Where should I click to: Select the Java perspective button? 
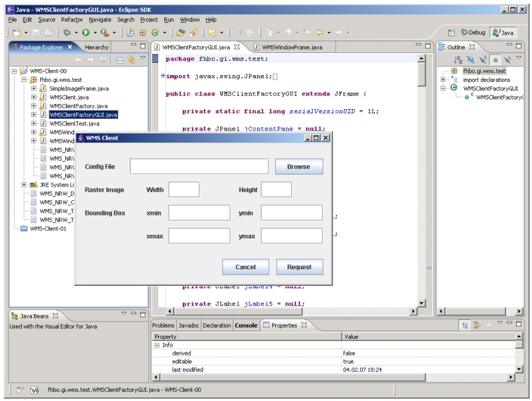pyautogui.click(x=504, y=33)
